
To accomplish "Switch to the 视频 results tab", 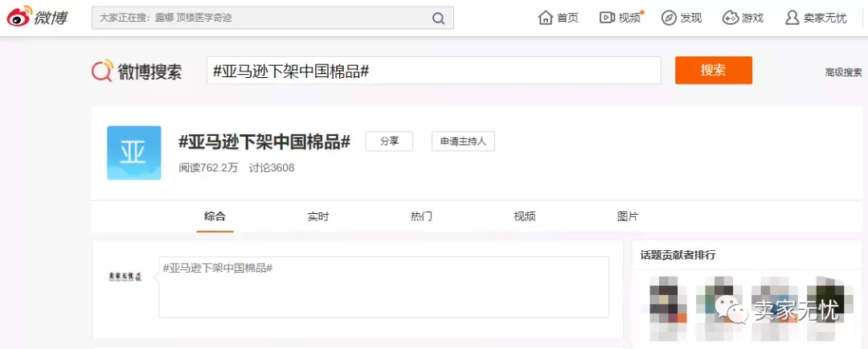I will 524,216.
